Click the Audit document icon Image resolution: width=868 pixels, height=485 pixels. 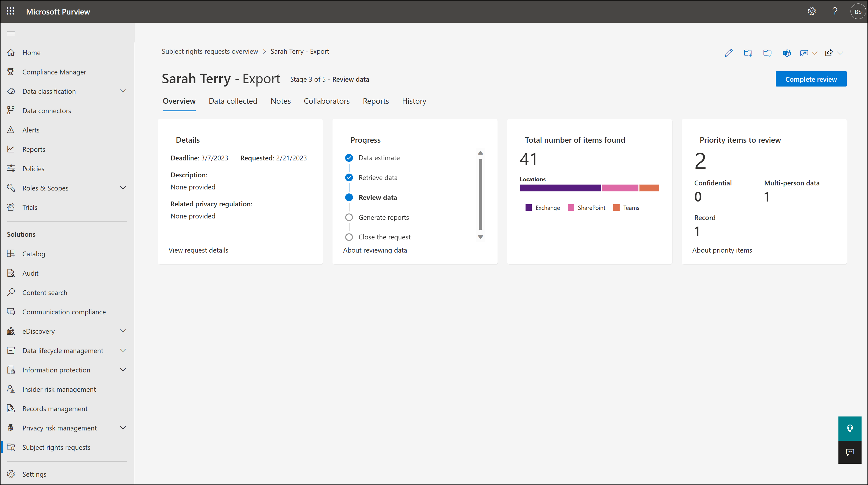point(11,273)
